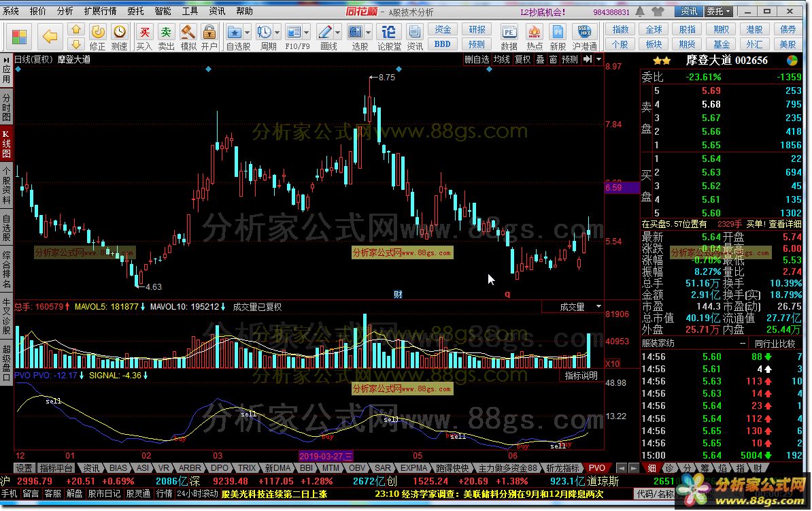This screenshot has height=511, width=812.
Task: Click the four-color home grid icon
Action: click(19, 37)
